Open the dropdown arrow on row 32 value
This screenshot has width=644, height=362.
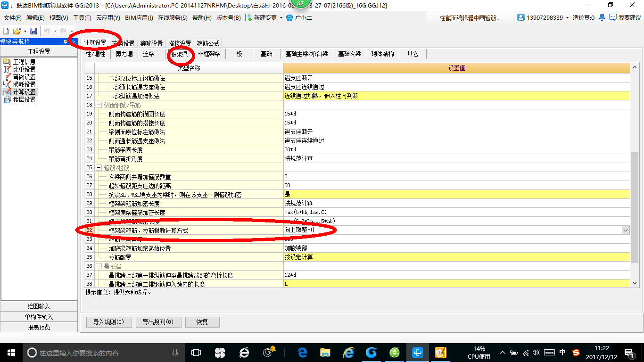click(x=626, y=230)
